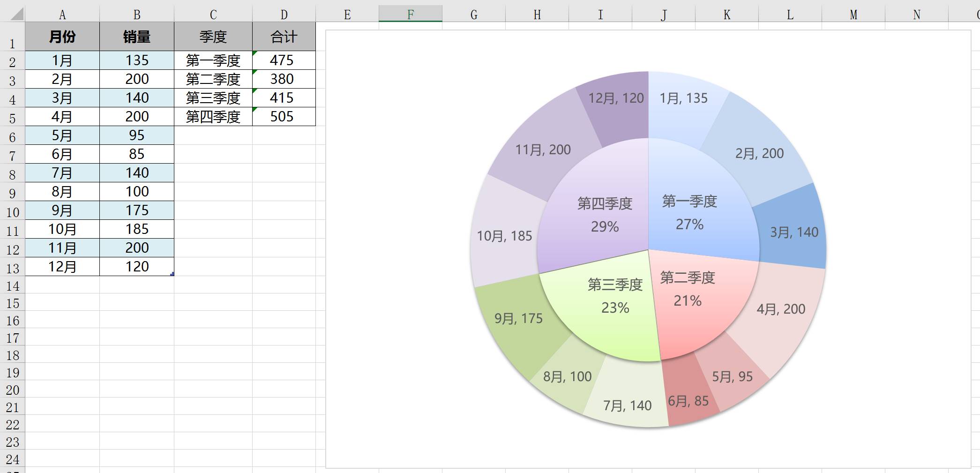Select row 20 header
The width and height of the screenshot is (980, 473).
coord(13,390)
